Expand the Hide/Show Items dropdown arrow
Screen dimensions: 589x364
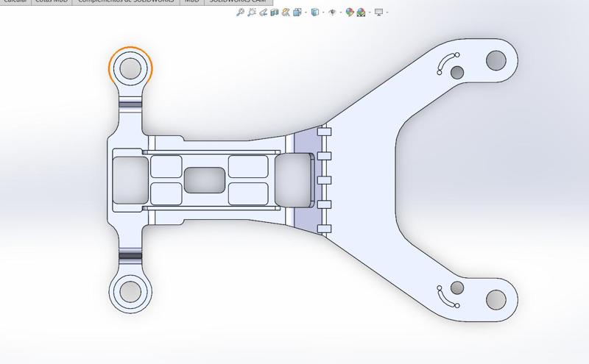coord(341,13)
